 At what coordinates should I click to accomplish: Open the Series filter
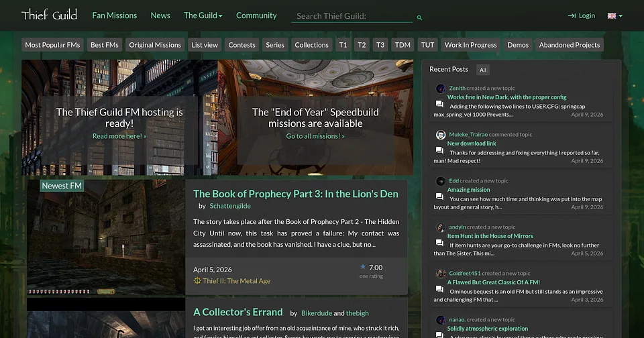(275, 45)
